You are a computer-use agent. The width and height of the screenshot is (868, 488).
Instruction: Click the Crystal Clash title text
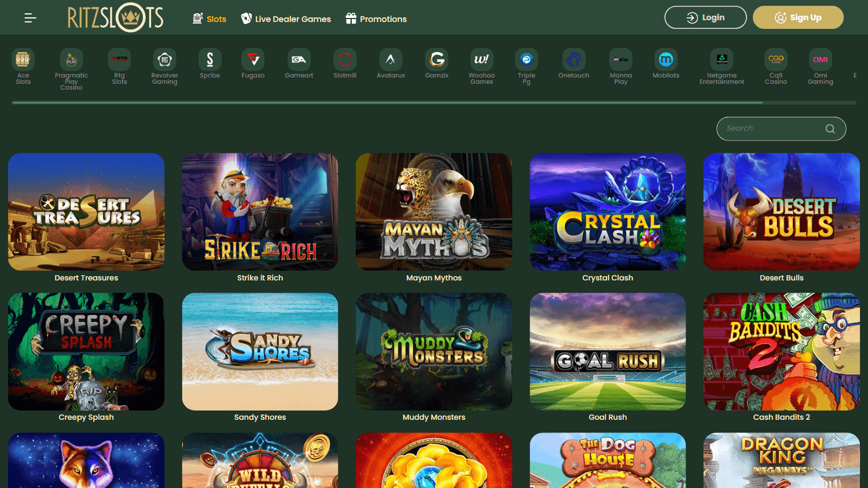pos(608,278)
